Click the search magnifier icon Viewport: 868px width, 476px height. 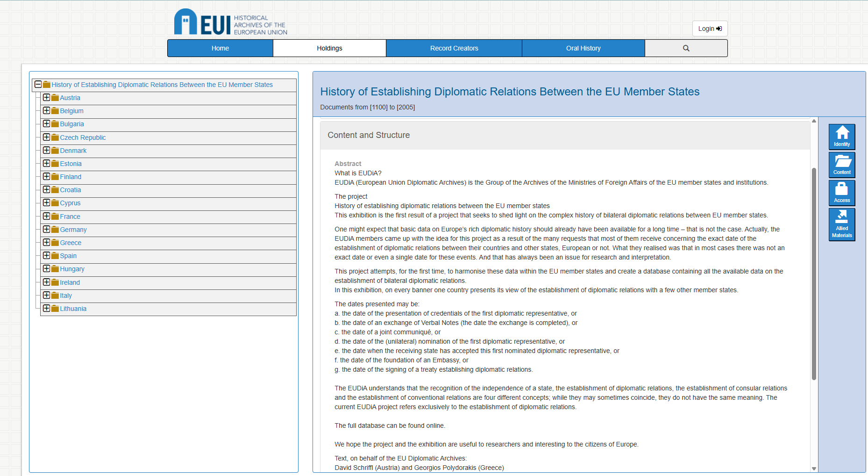click(686, 48)
